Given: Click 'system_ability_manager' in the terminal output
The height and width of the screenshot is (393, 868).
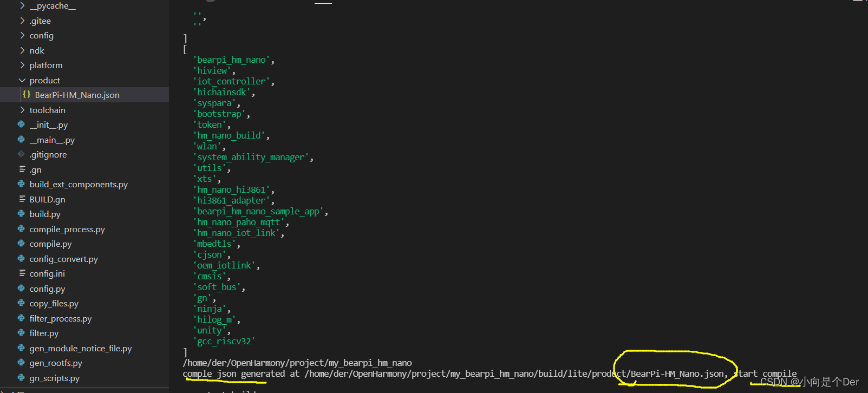Looking at the screenshot, I should (x=251, y=158).
